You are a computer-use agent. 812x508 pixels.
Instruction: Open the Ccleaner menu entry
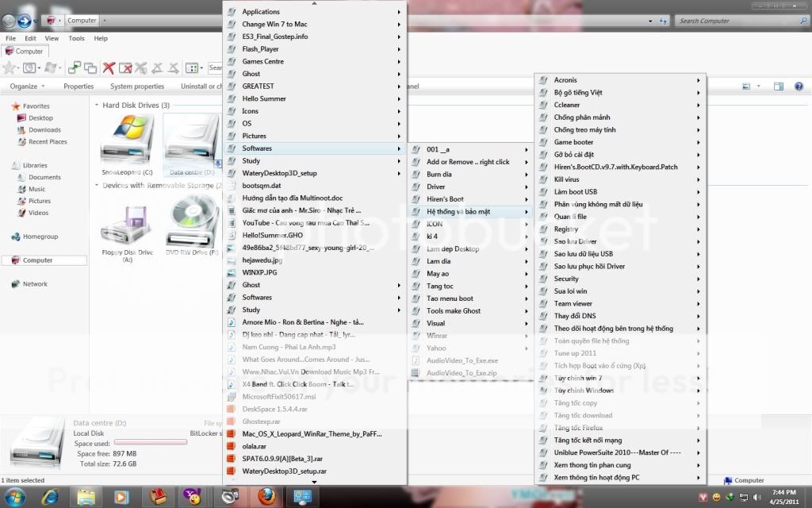click(620, 105)
